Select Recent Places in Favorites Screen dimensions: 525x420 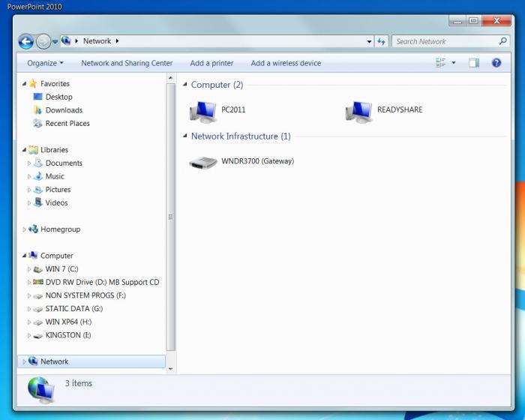[x=67, y=124]
